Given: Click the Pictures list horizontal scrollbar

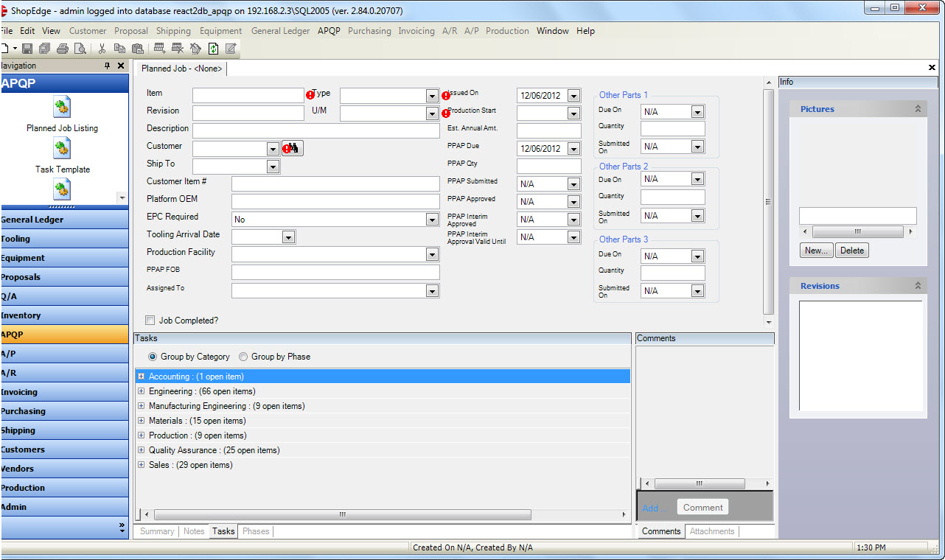Looking at the screenshot, I should coord(858,231).
